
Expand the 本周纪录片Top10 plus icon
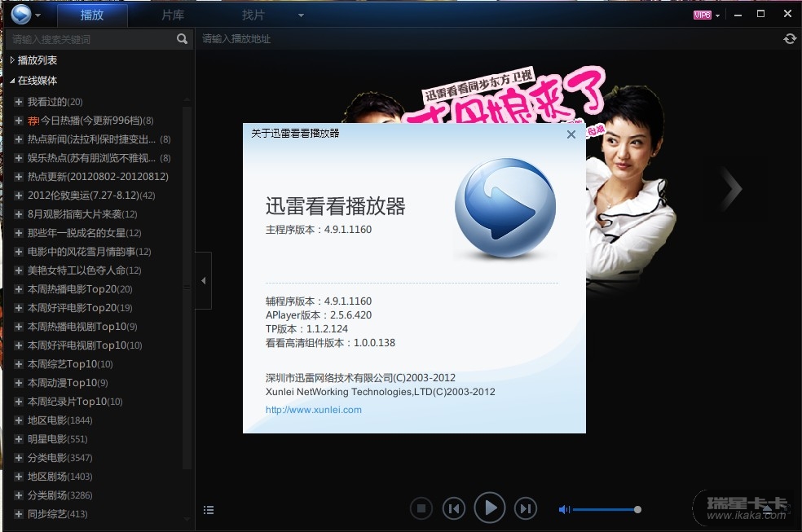19,402
